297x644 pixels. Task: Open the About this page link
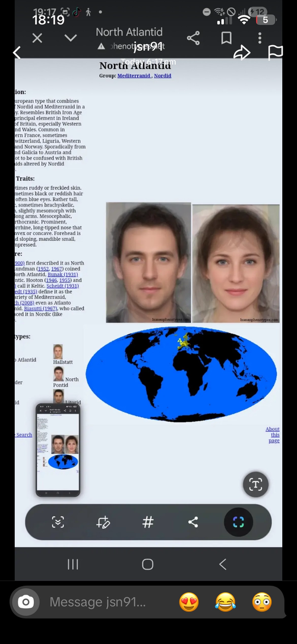click(273, 435)
